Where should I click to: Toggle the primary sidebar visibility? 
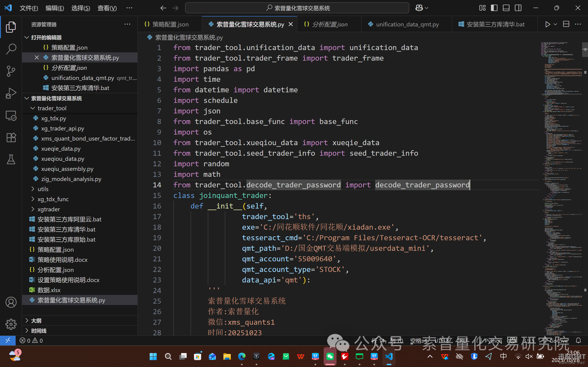coord(494,8)
